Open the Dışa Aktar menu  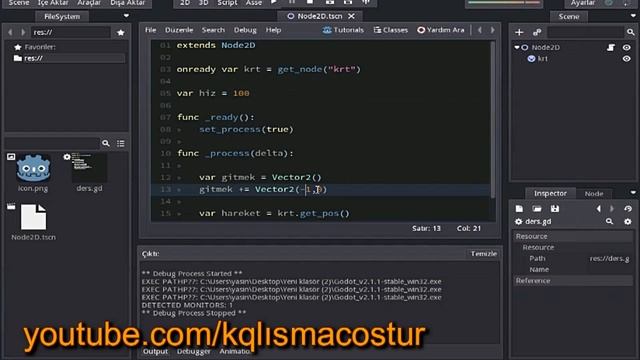tap(127, 3)
